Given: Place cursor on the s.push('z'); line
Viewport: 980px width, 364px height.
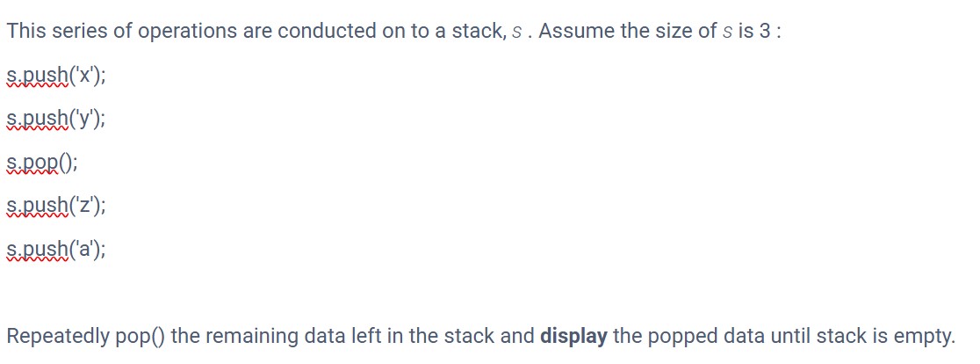Looking at the screenshot, I should [x=56, y=207].
